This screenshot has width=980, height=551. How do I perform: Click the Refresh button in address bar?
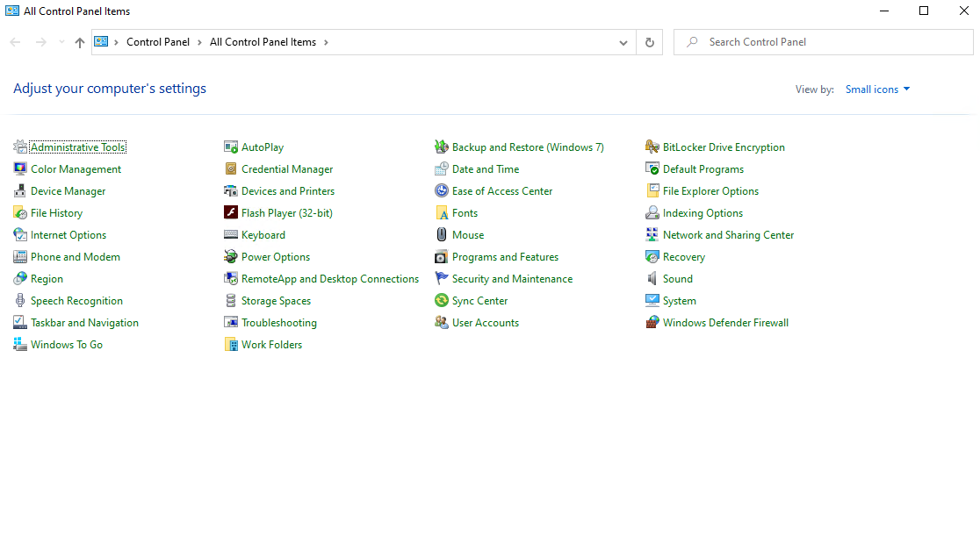click(650, 42)
